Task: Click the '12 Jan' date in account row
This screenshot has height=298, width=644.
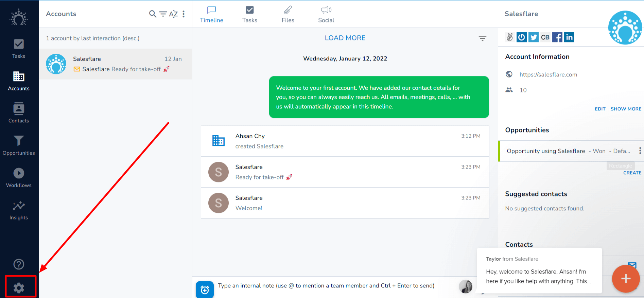Action: pyautogui.click(x=173, y=59)
